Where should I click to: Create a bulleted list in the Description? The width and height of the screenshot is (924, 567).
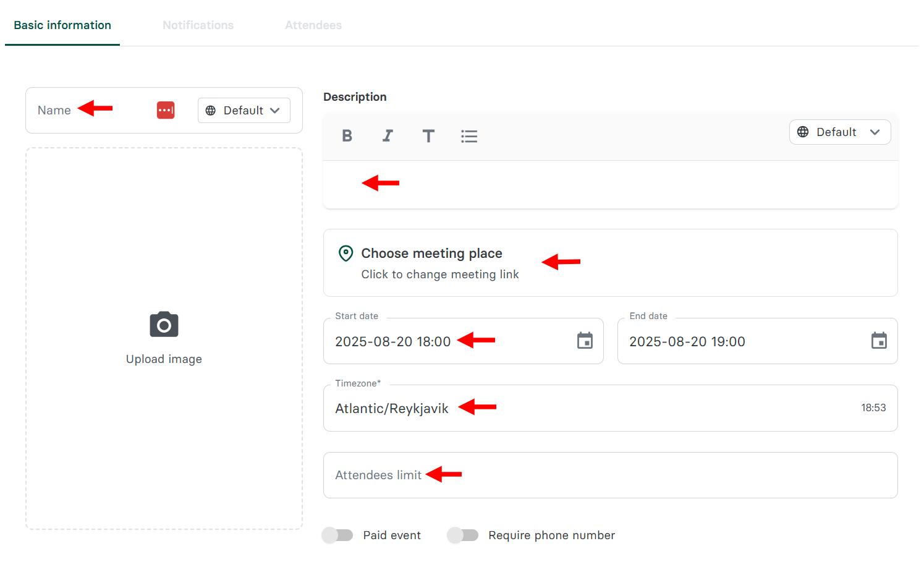[469, 136]
